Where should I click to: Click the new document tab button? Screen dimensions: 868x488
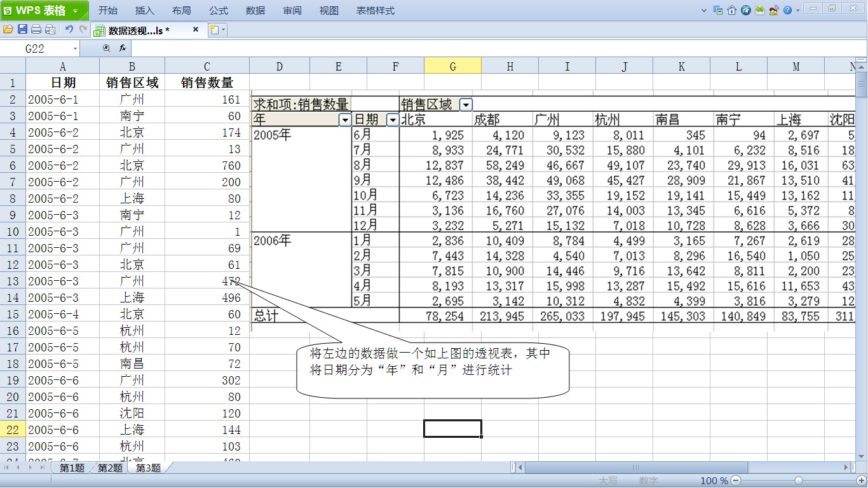[x=214, y=30]
